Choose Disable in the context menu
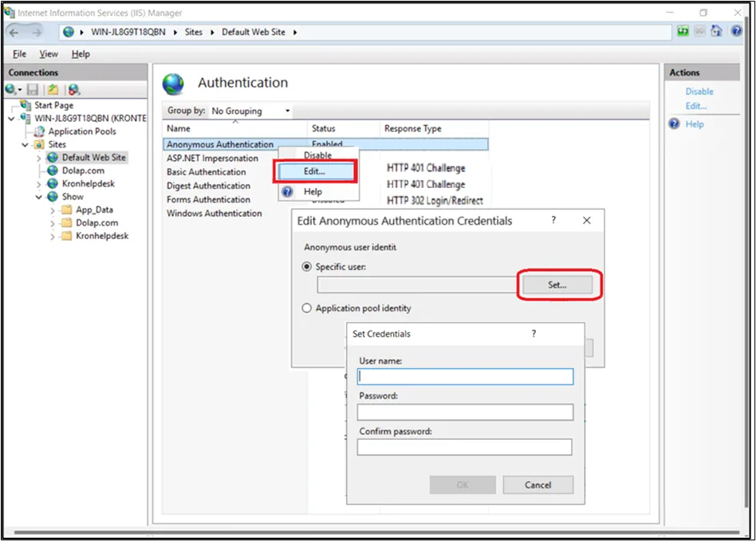The width and height of the screenshot is (756, 541). pos(317,155)
